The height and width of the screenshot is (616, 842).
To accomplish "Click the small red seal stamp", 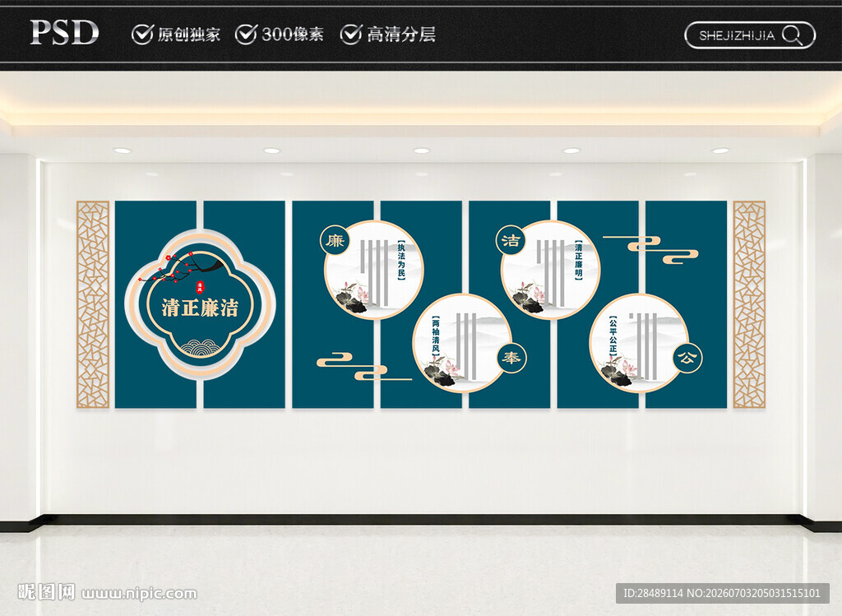I will point(200,286).
